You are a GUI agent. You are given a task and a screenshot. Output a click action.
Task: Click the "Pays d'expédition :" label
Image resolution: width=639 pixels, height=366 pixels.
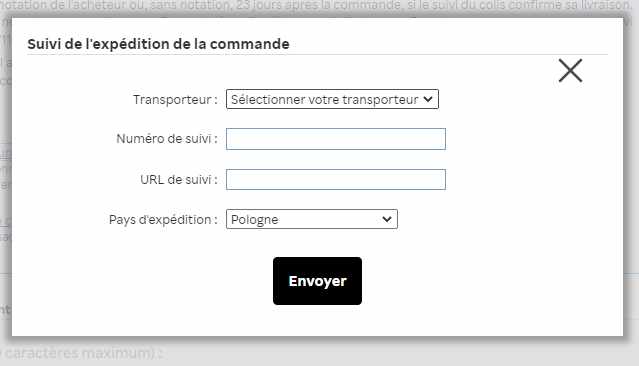coord(163,220)
